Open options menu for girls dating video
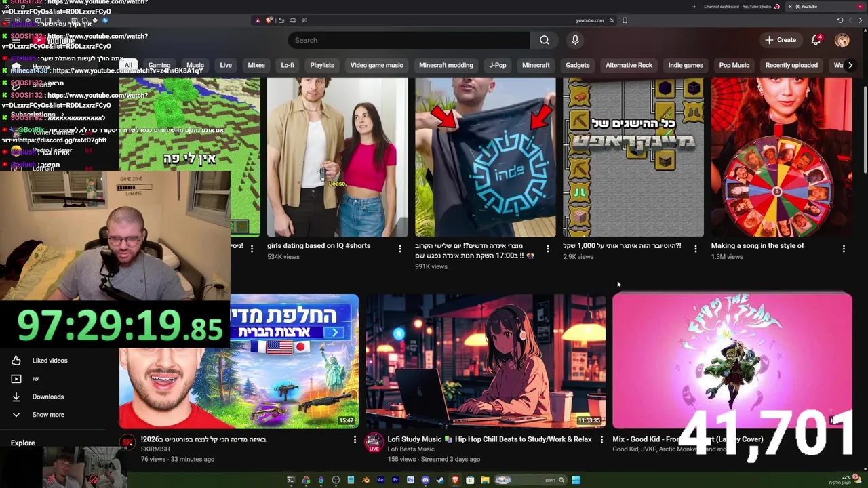Screen dimensions: 868x488 [x=399, y=249]
